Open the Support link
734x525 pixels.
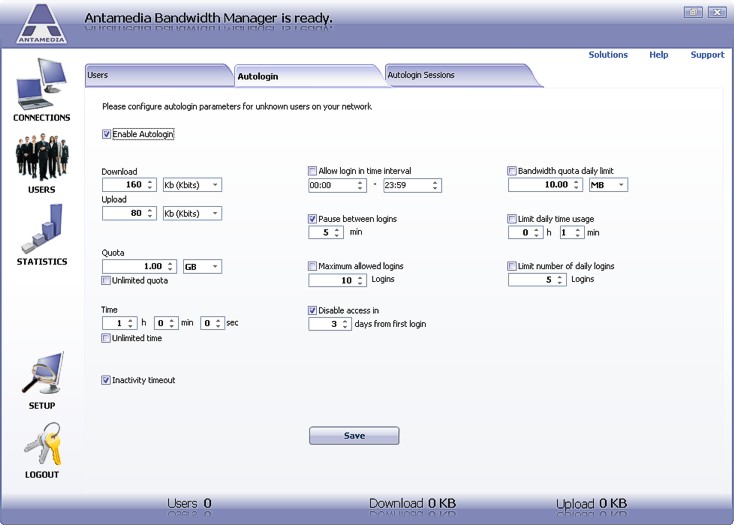coord(707,55)
